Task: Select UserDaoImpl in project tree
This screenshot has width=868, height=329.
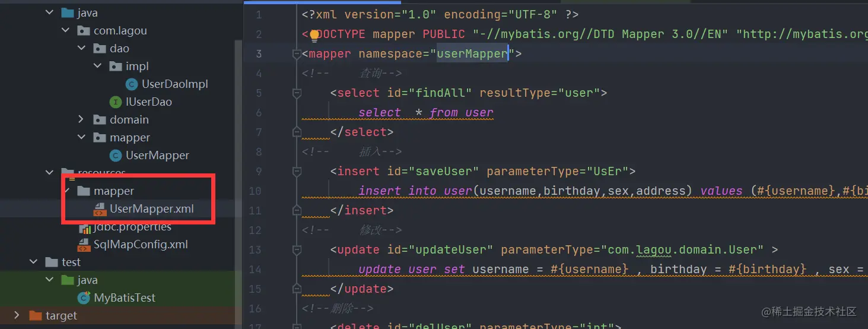Action: (x=175, y=84)
